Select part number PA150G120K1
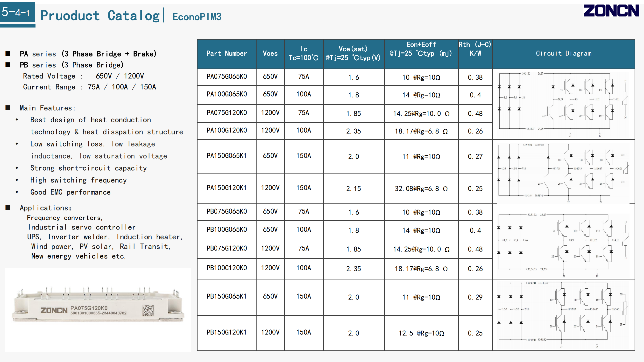The width and height of the screenshot is (644, 362). [226, 188]
